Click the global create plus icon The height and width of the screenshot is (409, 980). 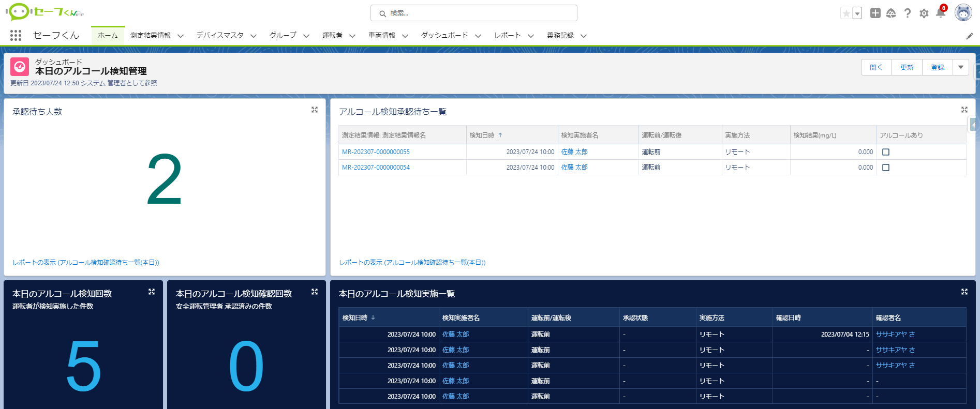pos(875,13)
